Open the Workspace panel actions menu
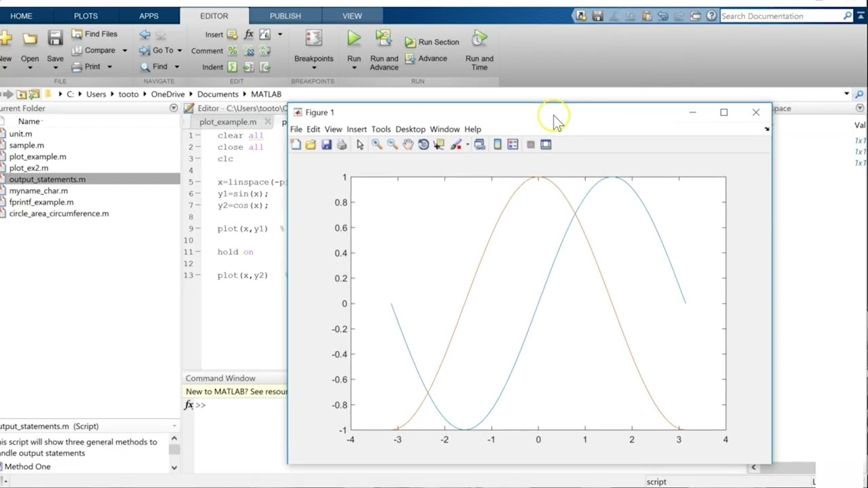This screenshot has width=868, height=488. [860, 108]
